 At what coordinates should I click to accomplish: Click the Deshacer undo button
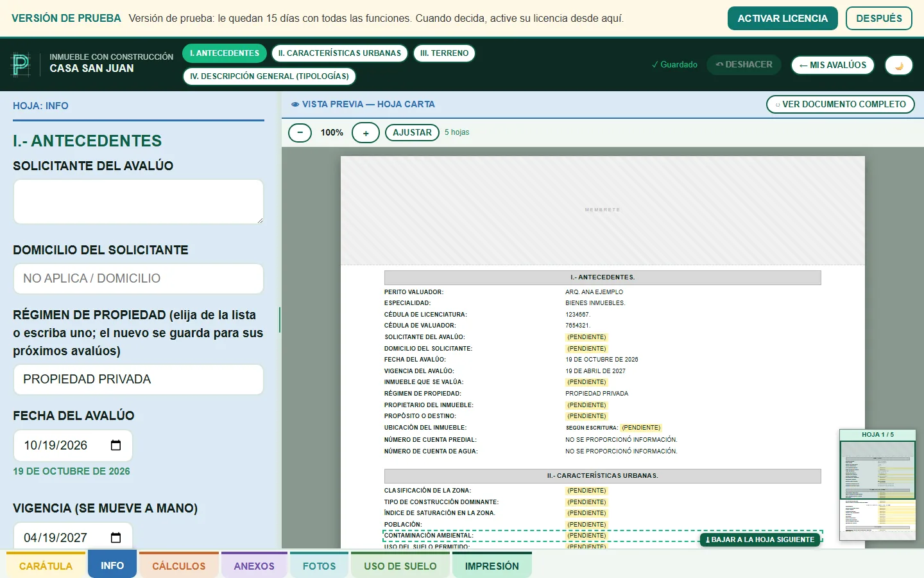click(x=744, y=65)
